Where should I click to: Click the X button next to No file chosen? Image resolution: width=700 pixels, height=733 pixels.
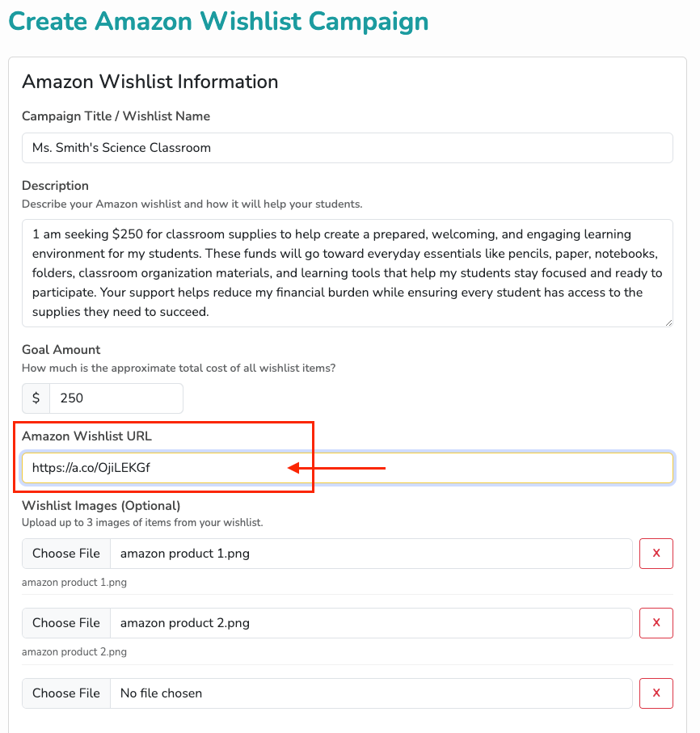656,693
